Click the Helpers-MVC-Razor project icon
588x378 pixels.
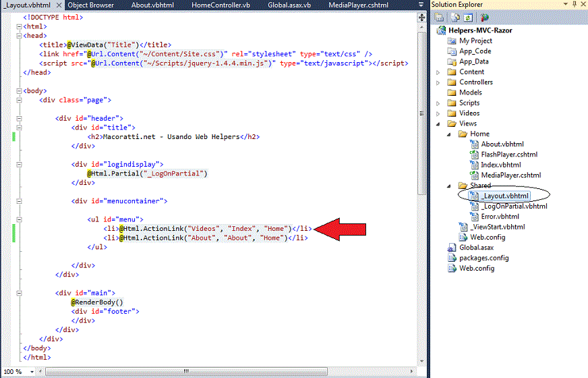tap(441, 30)
